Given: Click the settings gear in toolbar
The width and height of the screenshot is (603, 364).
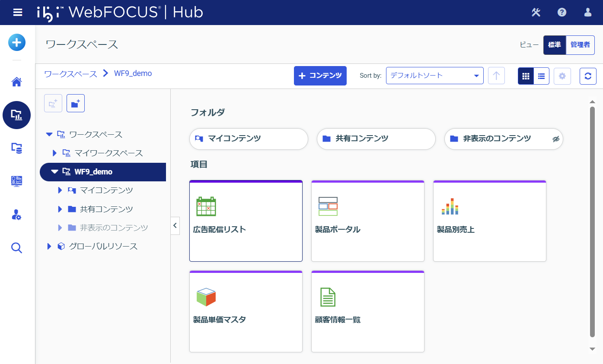Looking at the screenshot, I should tap(562, 76).
